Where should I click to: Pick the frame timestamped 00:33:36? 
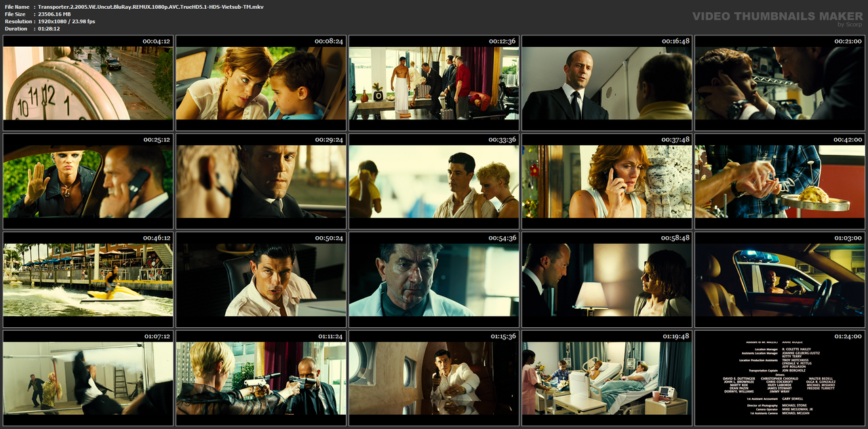[x=434, y=181]
